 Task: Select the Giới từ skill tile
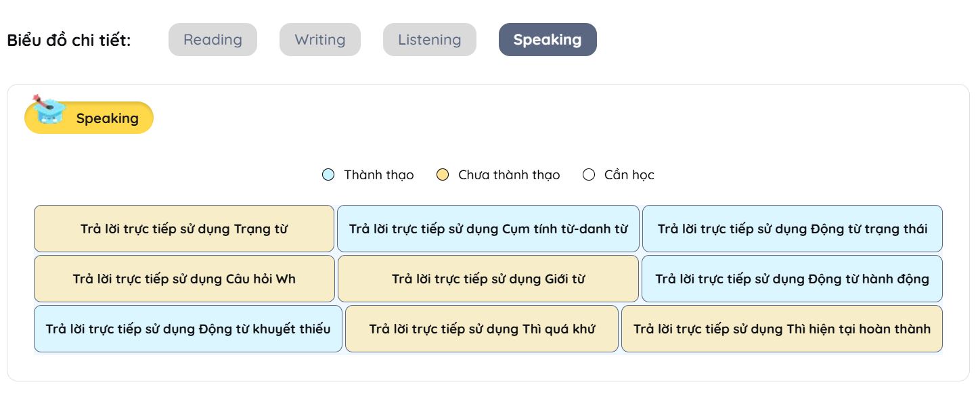click(x=488, y=279)
